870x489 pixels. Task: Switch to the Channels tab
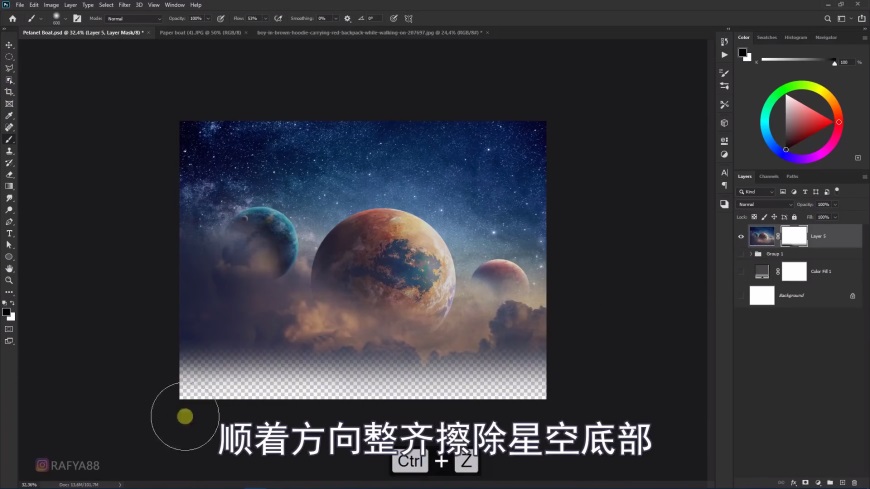[x=768, y=177]
